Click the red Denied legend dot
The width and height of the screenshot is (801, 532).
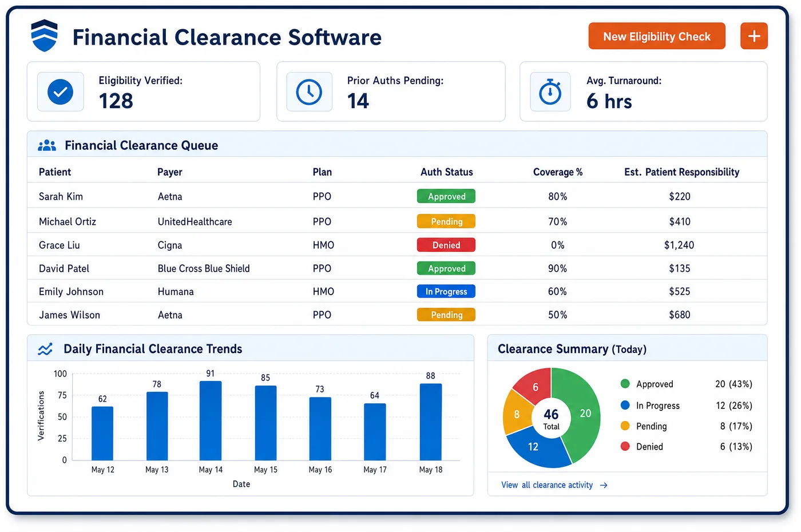[625, 446]
